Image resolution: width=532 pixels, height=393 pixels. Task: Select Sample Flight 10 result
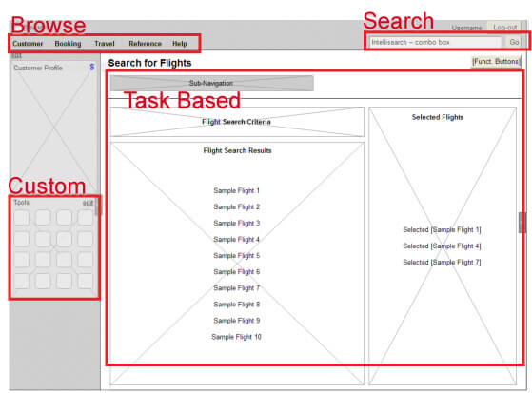[x=236, y=337]
